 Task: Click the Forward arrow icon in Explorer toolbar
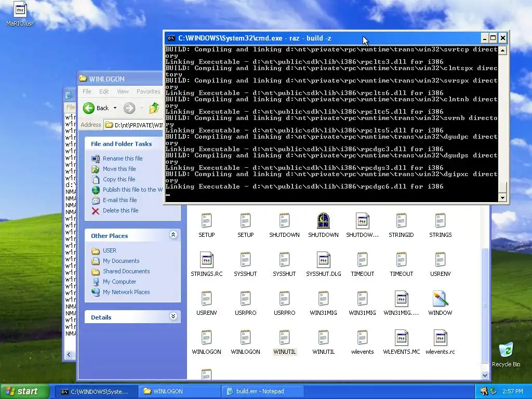129,108
